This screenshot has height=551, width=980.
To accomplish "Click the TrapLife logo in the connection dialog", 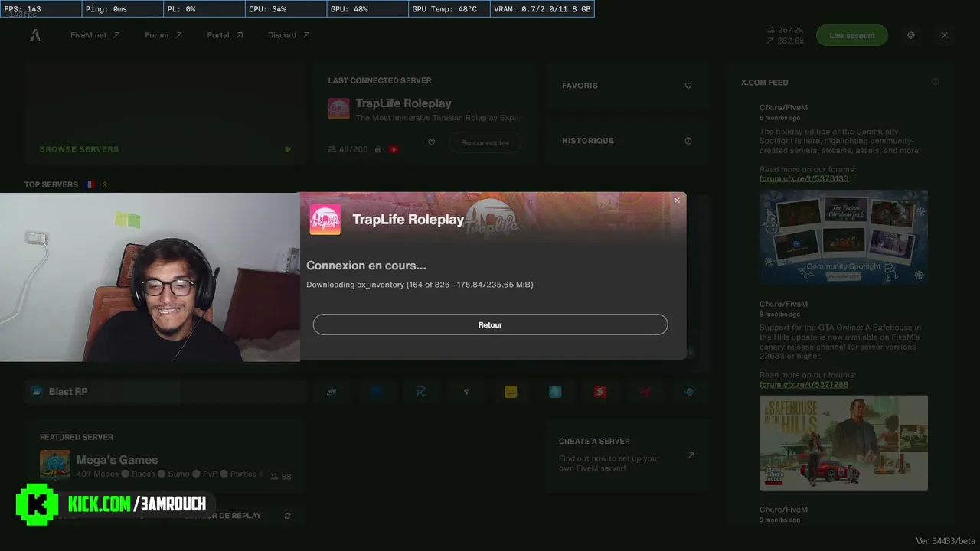I will [325, 219].
